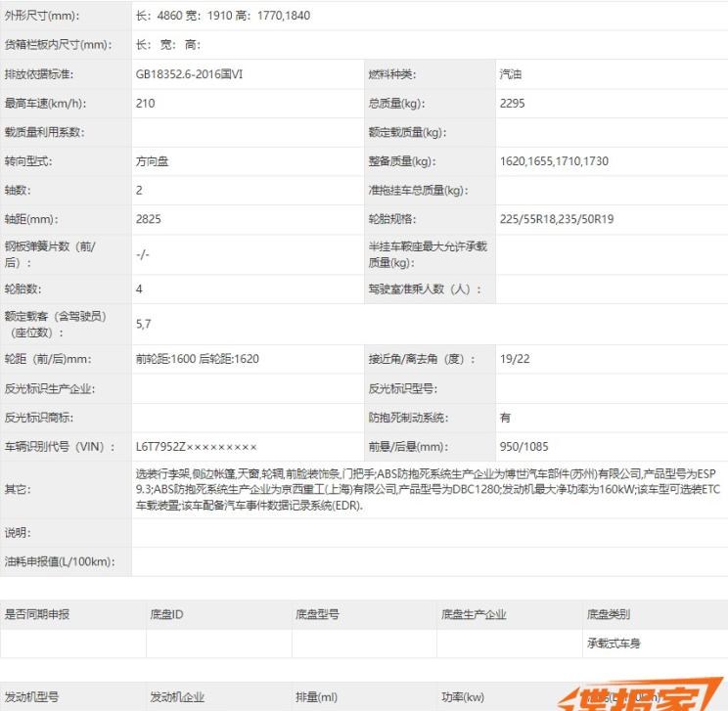Click ABS value 有

coord(505,418)
